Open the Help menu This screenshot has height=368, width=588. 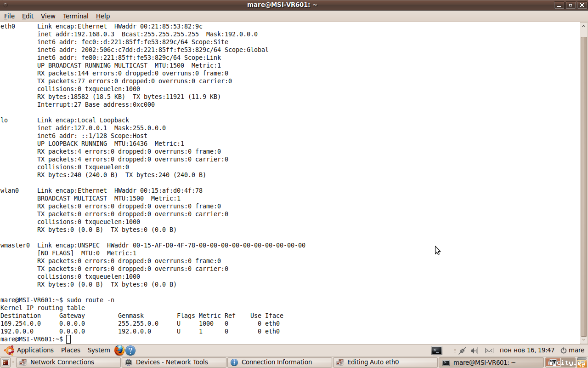coord(103,16)
